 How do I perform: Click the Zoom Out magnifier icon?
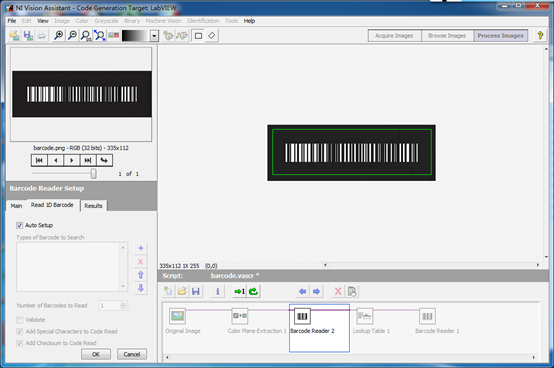point(72,35)
